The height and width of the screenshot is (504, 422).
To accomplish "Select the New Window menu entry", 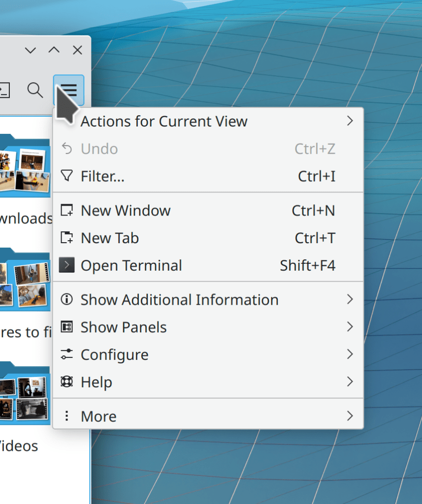I will 126,211.
